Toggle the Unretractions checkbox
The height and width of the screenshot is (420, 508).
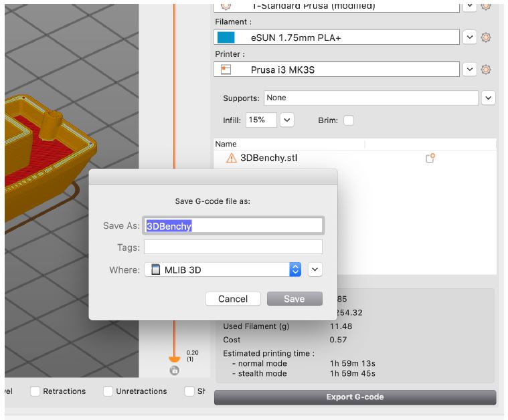tap(108, 391)
